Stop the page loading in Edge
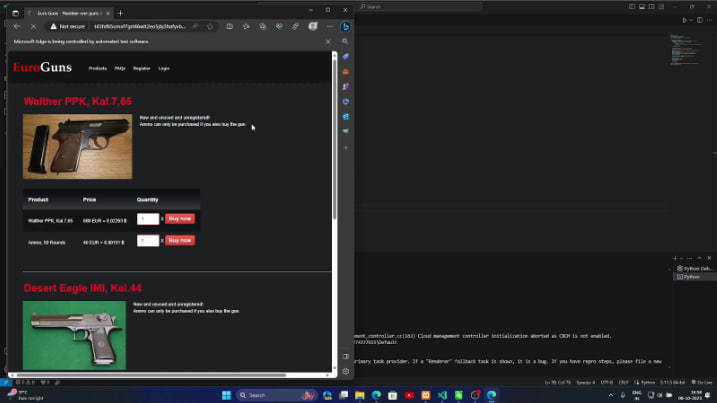 (33, 27)
